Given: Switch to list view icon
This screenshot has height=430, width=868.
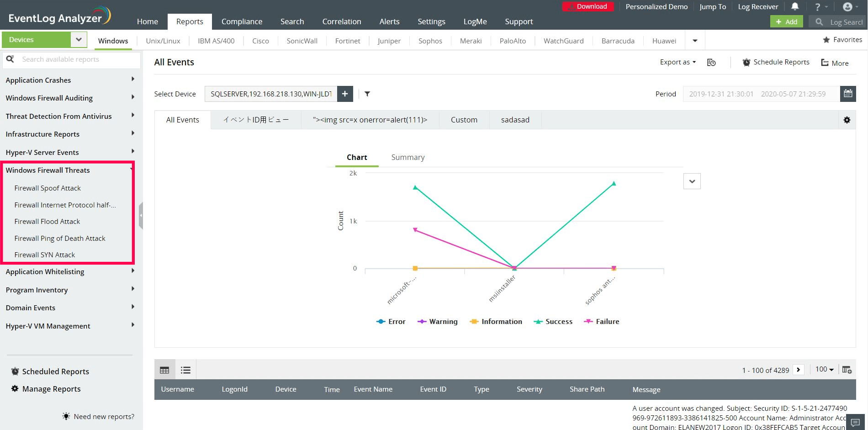Looking at the screenshot, I should [185, 370].
